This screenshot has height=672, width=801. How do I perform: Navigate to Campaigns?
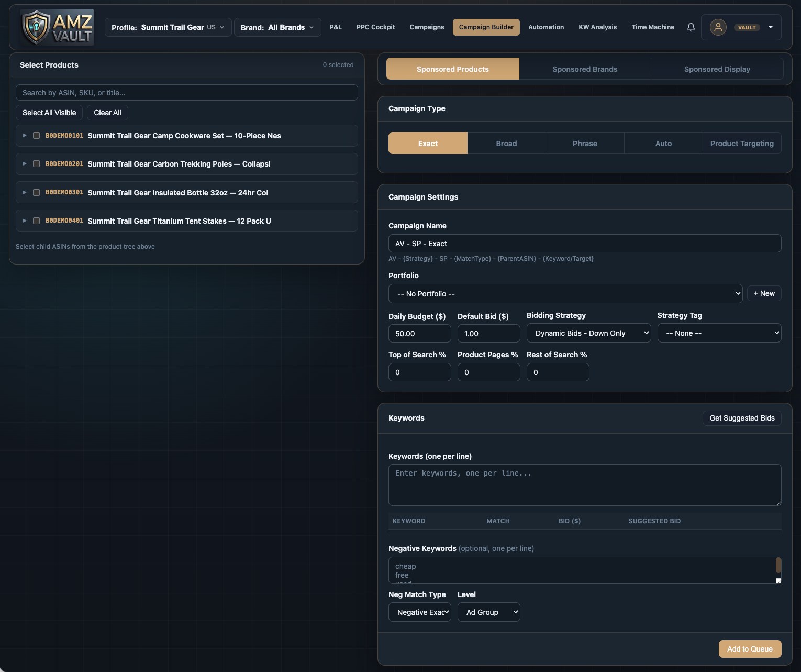(x=427, y=27)
